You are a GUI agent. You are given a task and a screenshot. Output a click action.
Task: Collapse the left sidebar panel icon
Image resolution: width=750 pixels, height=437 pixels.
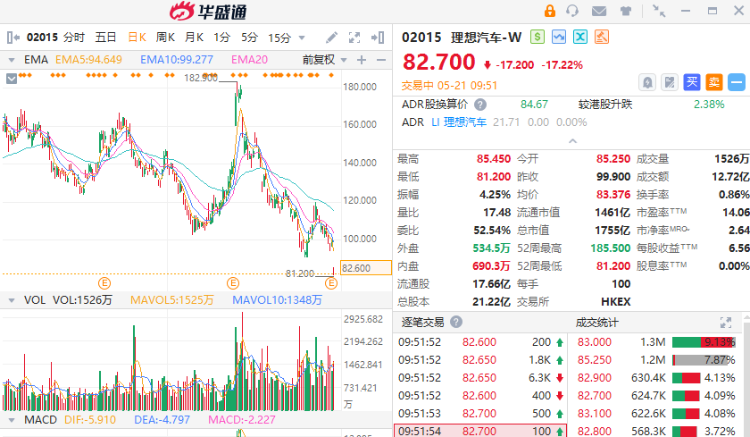tap(13, 37)
